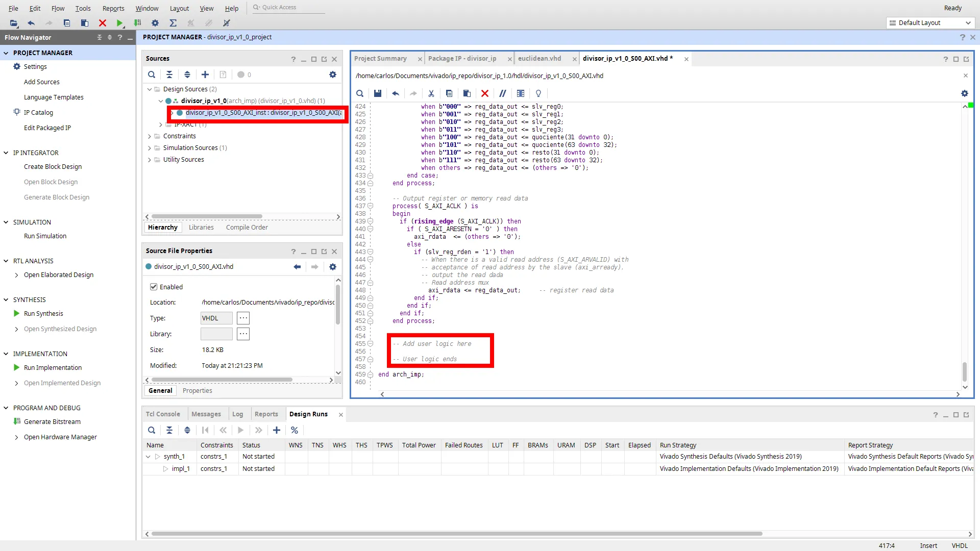Image resolution: width=980 pixels, height=551 pixels.
Task: Click the Sigma report icon in main toolbar
Action: [173, 23]
